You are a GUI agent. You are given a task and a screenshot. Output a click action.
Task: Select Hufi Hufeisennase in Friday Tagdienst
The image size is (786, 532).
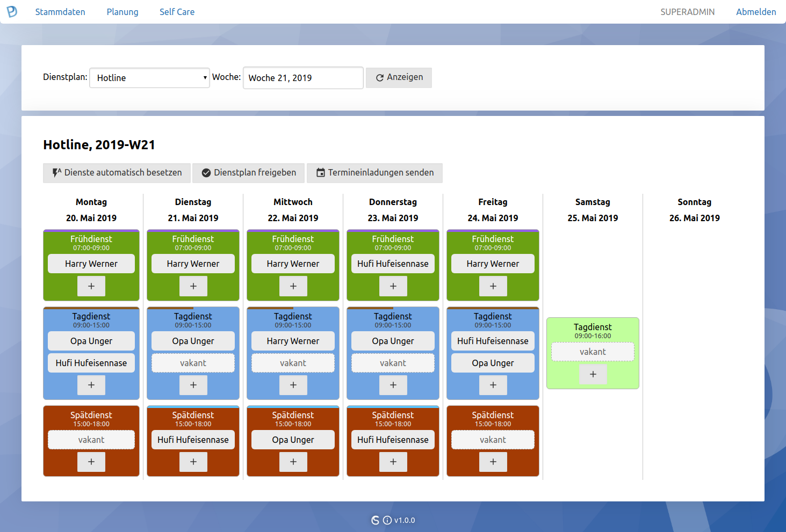point(493,341)
